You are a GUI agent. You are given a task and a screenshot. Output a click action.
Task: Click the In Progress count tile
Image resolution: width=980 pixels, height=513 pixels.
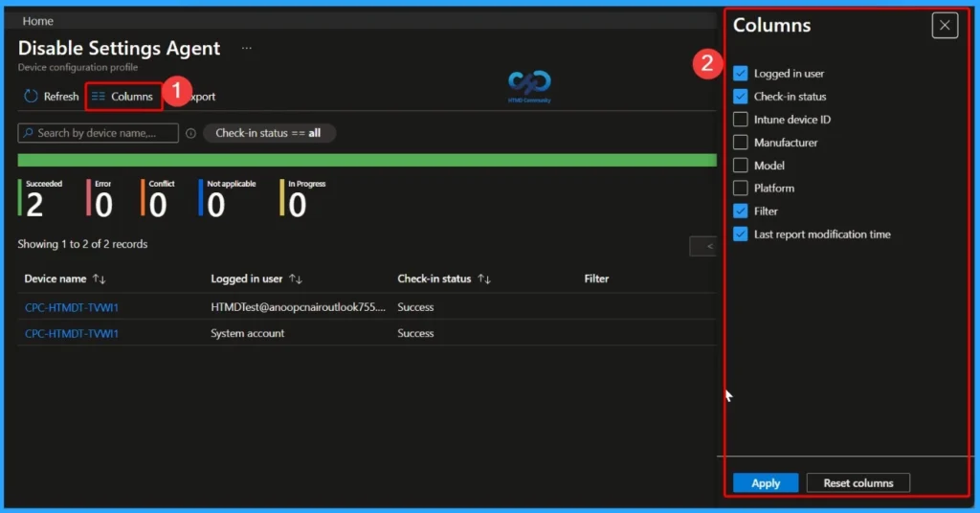tap(303, 198)
